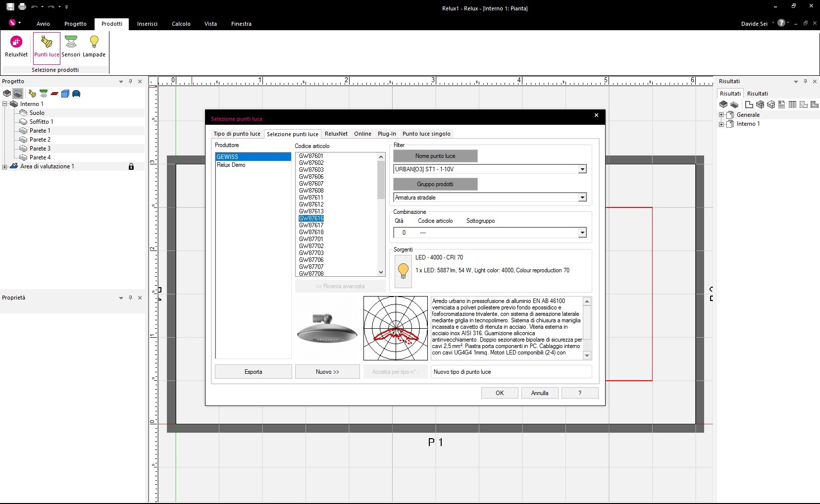Click the blue armchair furniture icon in Progetto toolbar
Image resolution: width=820 pixels, height=504 pixels.
(76, 94)
